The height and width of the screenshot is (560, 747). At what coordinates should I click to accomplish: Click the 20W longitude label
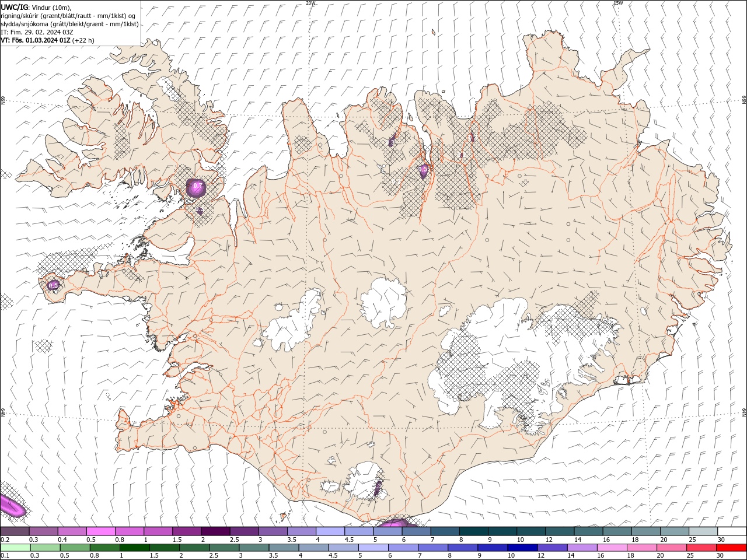click(x=310, y=3)
